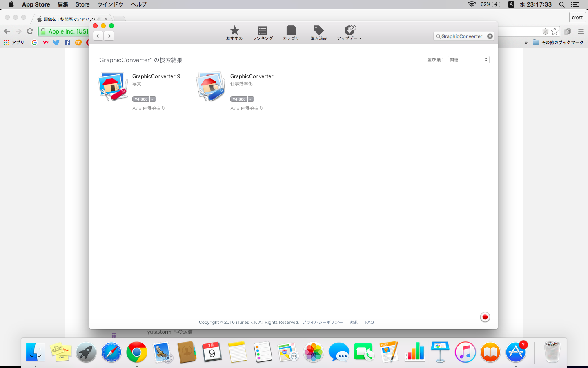Click the red record button
The image size is (588, 368).
click(x=485, y=317)
